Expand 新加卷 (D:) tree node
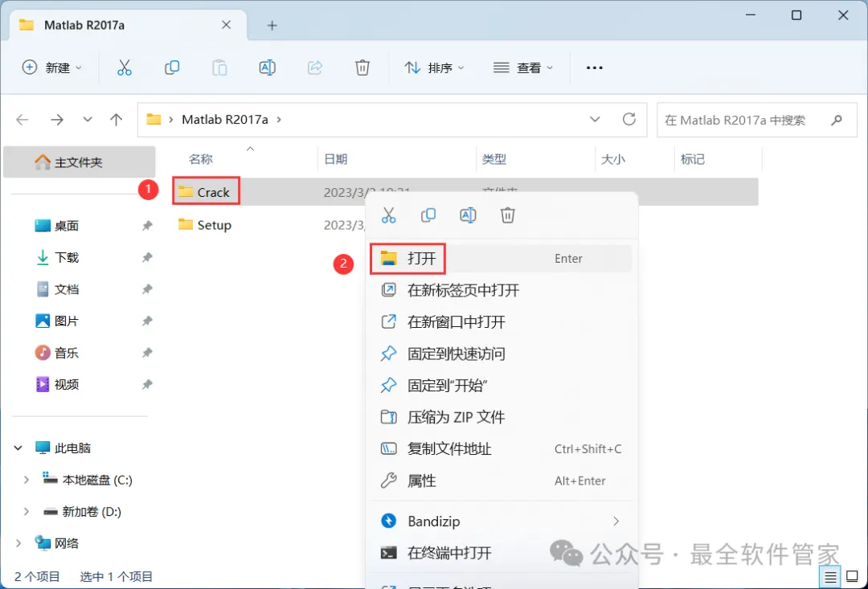This screenshot has width=868, height=589. [x=26, y=512]
